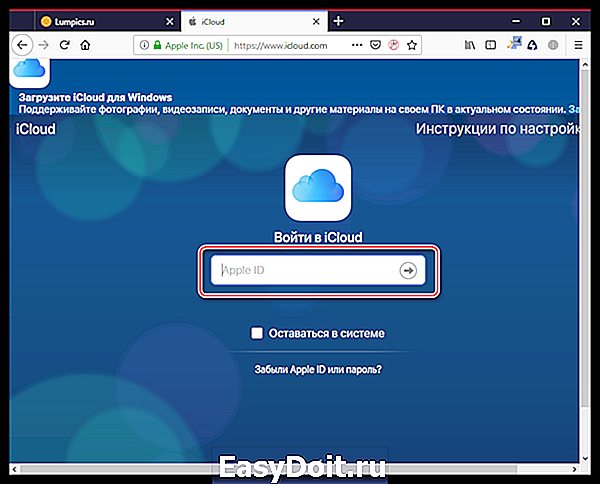The image size is (600, 484).
Task: Bookmark this page with the star icon
Action: (x=412, y=45)
